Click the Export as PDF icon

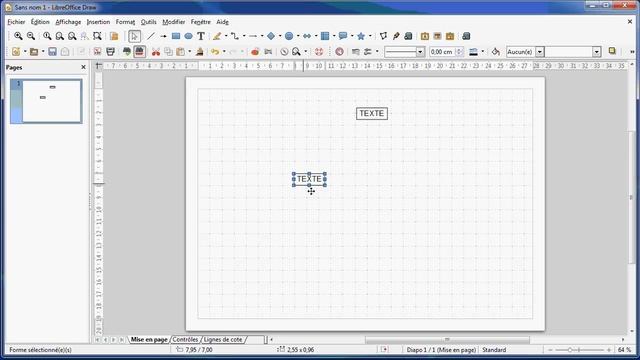click(x=97, y=52)
